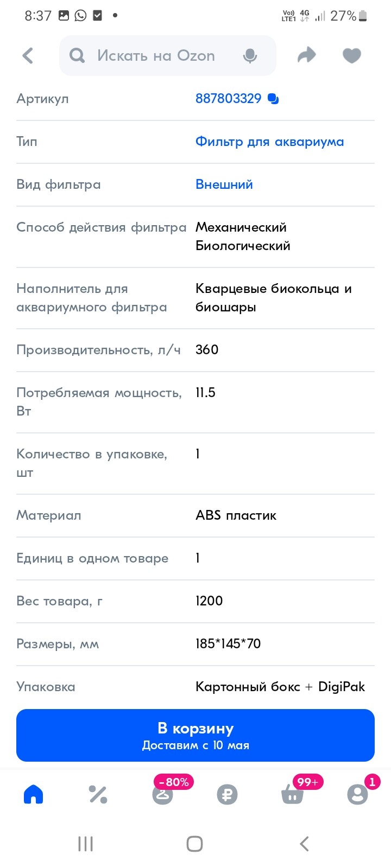Viewport: 391px width, 868px height.
Task: Tap the magnifier search icon
Action: tap(77, 55)
